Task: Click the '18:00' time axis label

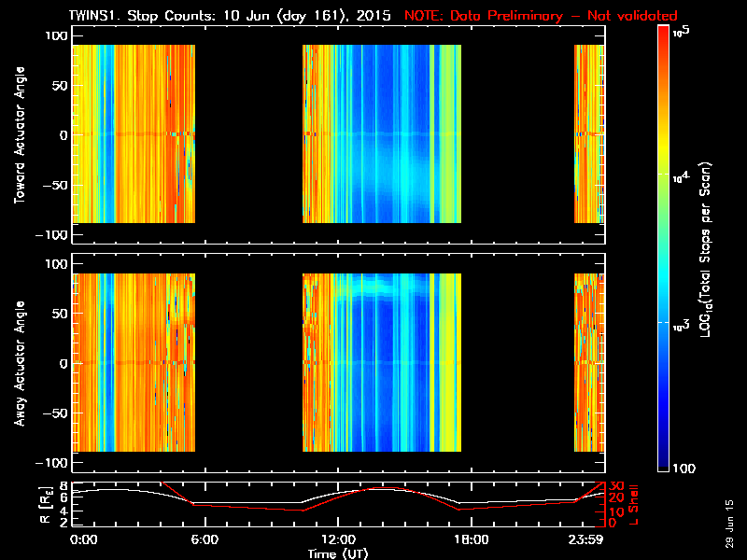Action: coord(472,539)
